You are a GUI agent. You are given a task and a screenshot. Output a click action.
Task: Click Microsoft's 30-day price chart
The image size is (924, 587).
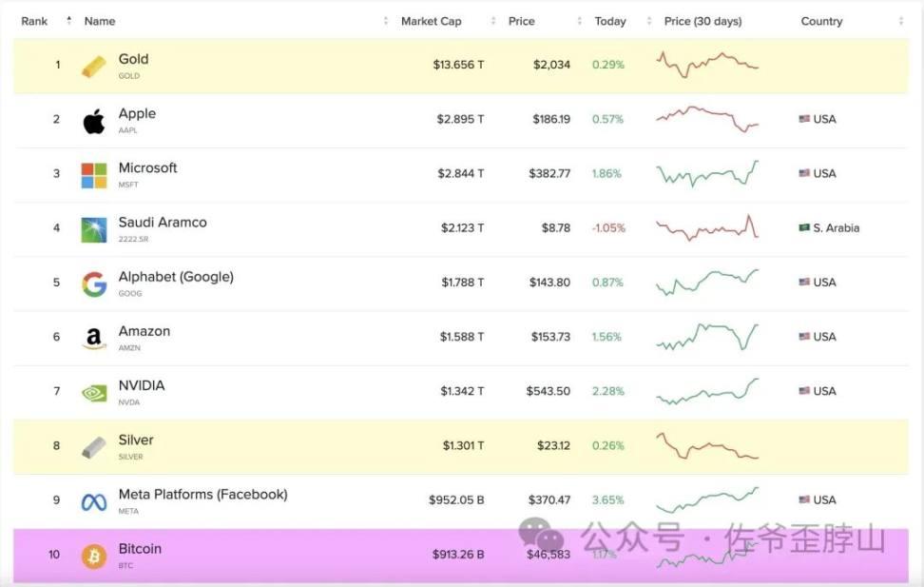707,173
